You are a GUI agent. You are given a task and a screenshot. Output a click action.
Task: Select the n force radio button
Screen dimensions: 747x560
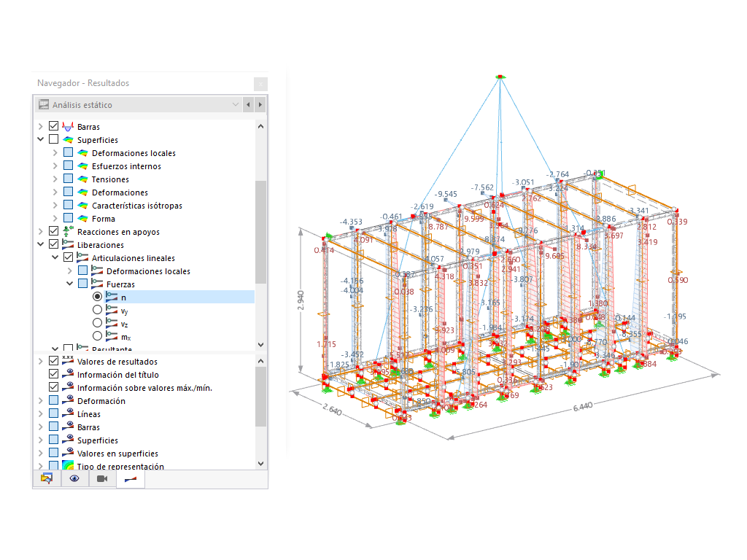tap(97, 297)
